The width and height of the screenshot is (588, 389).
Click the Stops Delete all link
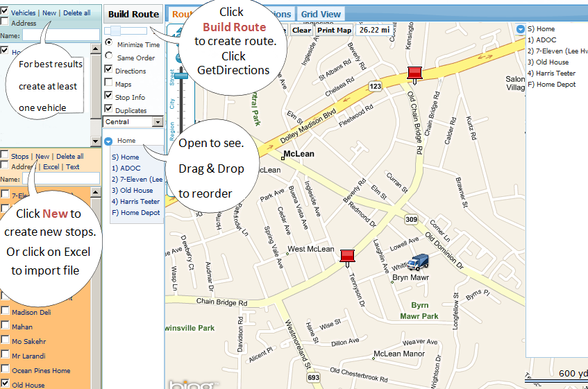tap(69, 157)
